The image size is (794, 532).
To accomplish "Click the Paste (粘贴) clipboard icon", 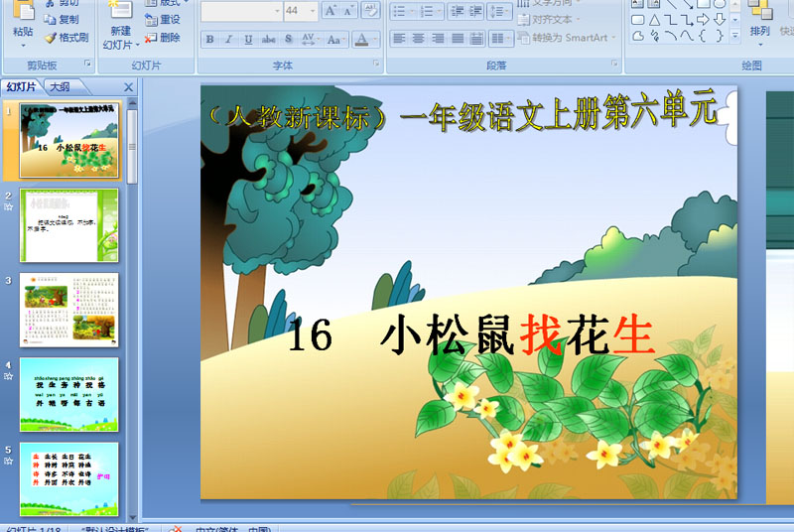I will click(x=23, y=11).
